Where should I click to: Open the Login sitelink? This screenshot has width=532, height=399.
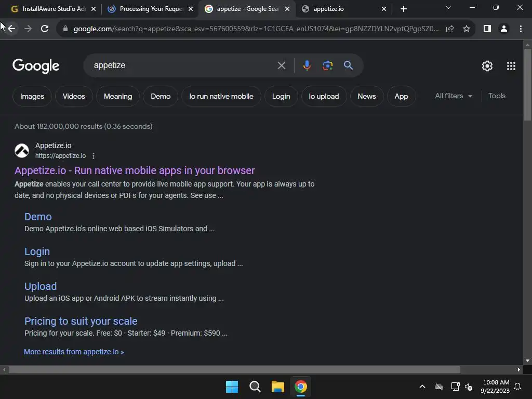click(x=37, y=252)
